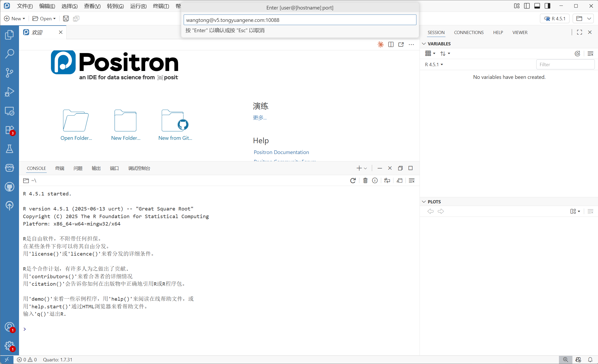Restart the R console session

[353, 180]
